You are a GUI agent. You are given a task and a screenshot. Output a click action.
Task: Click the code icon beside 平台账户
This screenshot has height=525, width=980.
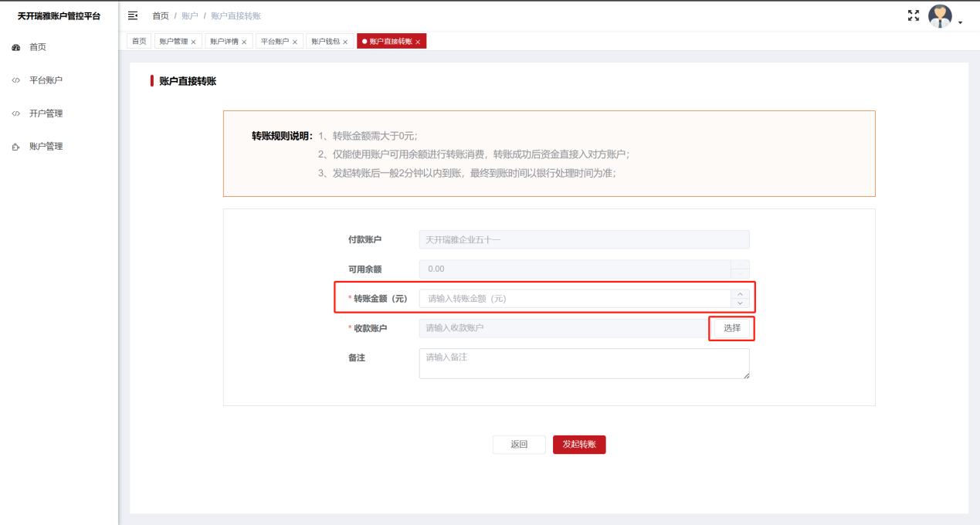[15, 80]
